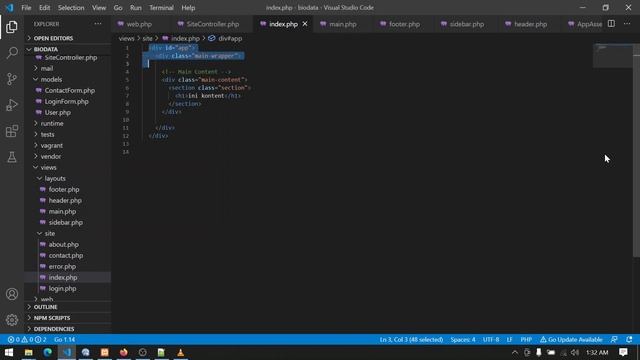Open User.php in explorer
Viewport: 640px width, 360px height.
click(68, 112)
